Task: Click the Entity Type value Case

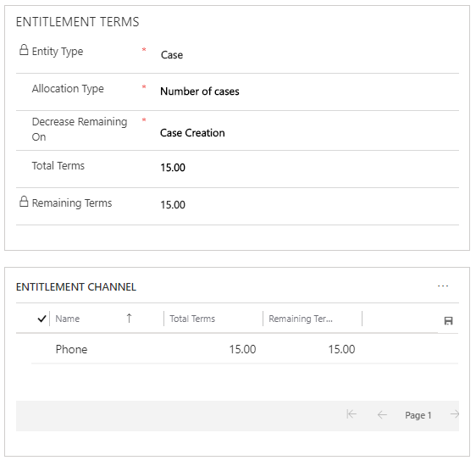Action: (172, 55)
